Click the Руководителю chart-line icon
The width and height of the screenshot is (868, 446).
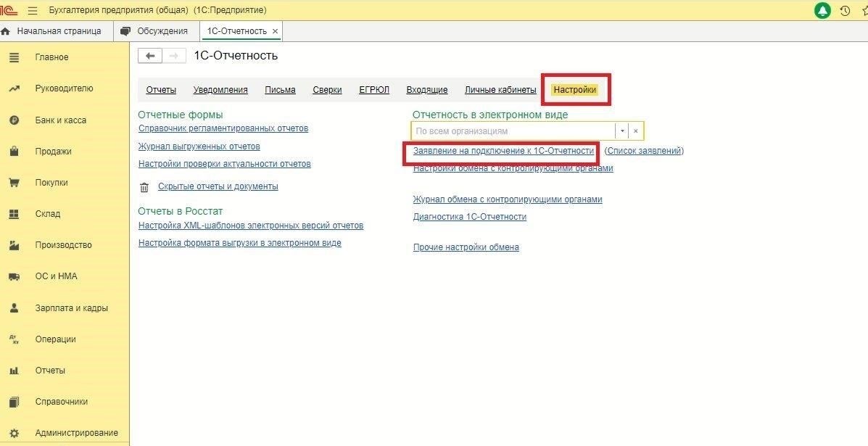(x=15, y=88)
